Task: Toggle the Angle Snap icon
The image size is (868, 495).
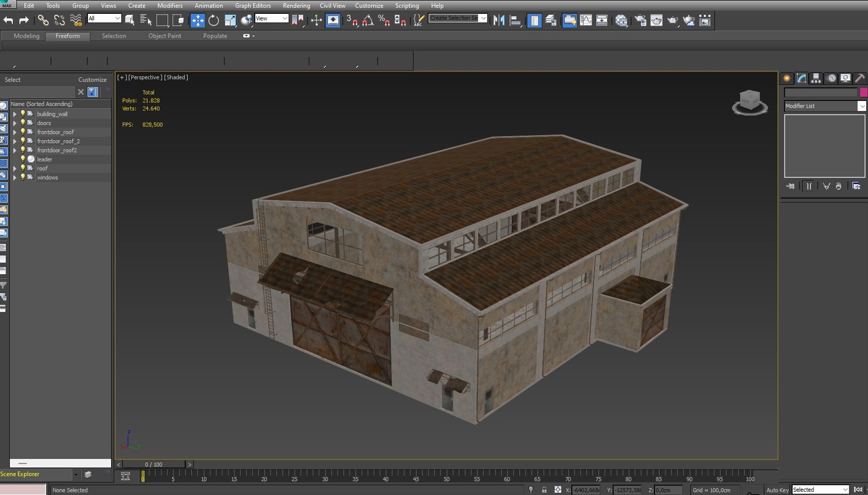Action: pyautogui.click(x=368, y=20)
